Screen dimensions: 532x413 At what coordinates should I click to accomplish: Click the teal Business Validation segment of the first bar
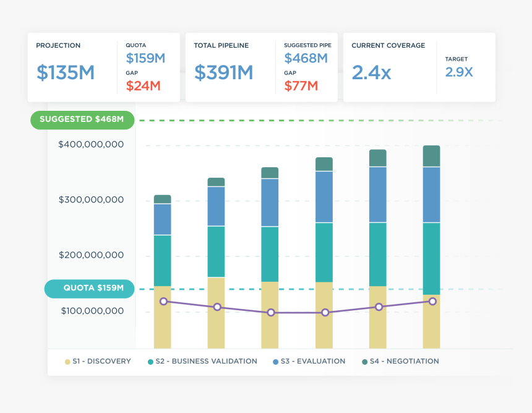tap(163, 261)
